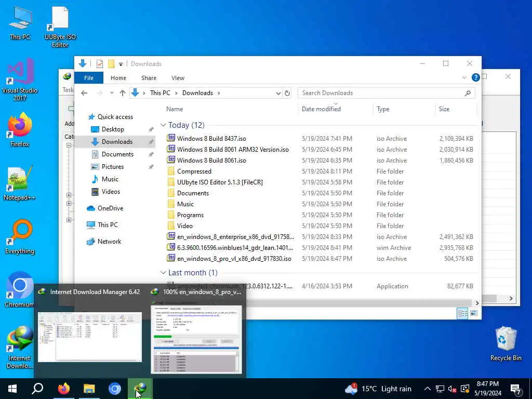532x399 pixels.
Task: Open the Notepad++ desktop shortcut
Action: click(x=20, y=183)
